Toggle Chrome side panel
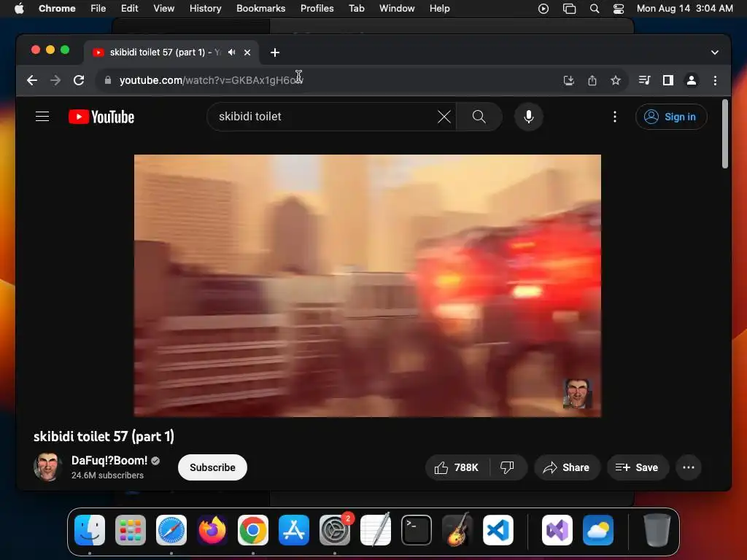Screen dimensions: 747x560 668,80
